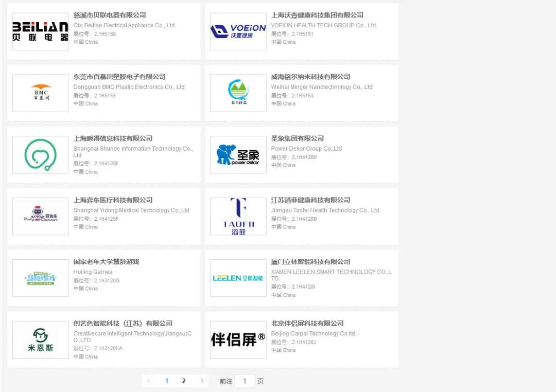Screen dimensions: 556x392
Task: Click booth number 2.1H4128I
Action: click(x=303, y=287)
